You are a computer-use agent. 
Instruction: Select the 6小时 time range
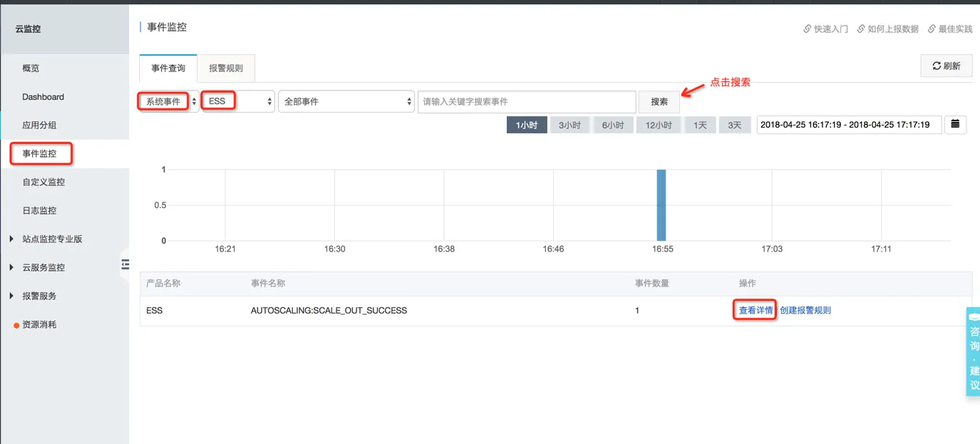(x=613, y=125)
